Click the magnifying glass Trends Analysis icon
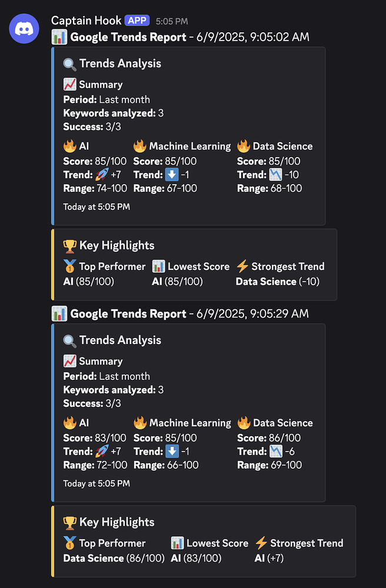 tap(71, 63)
